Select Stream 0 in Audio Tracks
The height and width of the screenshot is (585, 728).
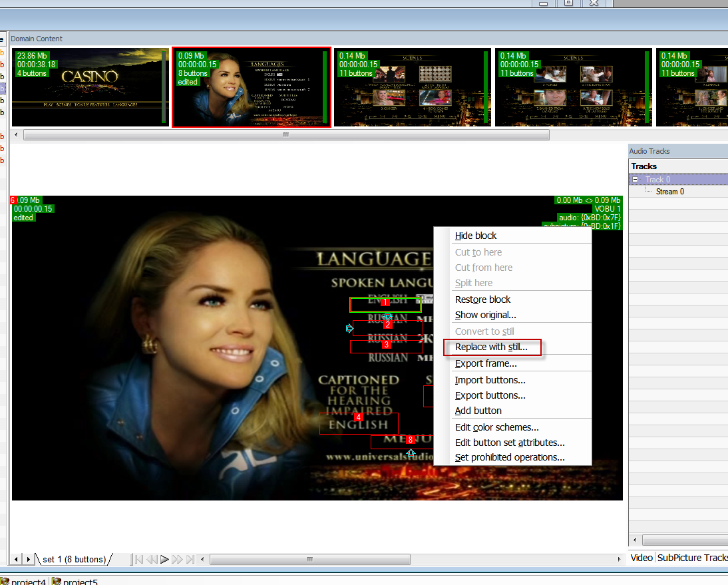(669, 191)
